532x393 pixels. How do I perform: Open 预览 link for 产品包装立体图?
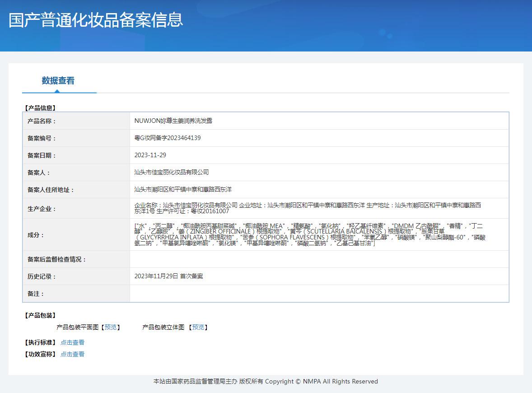click(198, 327)
